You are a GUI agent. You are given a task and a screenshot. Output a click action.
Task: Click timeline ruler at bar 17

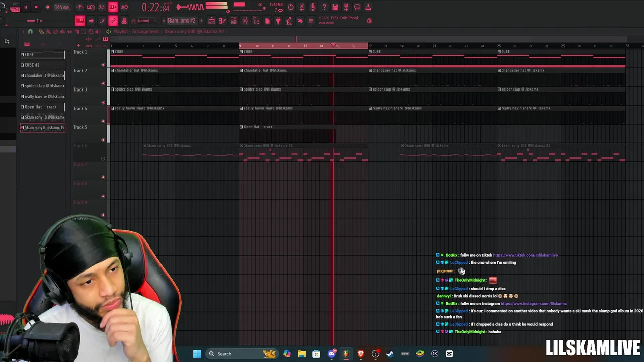tap(370, 46)
